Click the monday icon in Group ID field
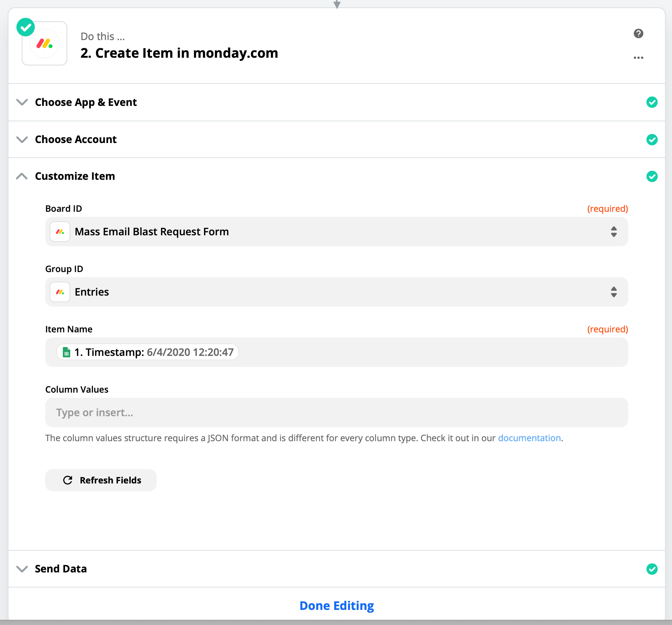 [60, 292]
